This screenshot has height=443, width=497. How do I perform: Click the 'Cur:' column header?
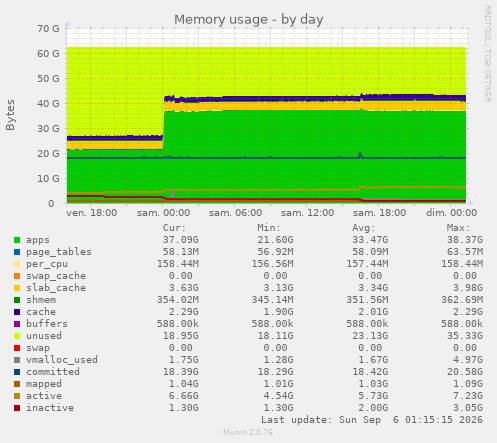click(174, 228)
